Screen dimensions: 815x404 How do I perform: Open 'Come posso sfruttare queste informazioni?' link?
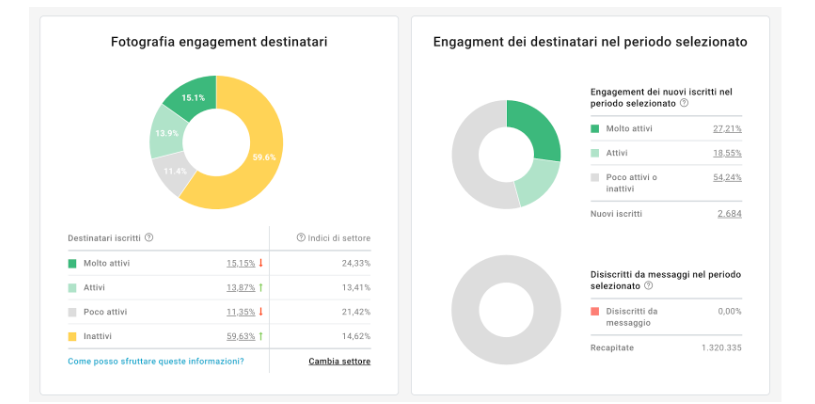pos(155,361)
